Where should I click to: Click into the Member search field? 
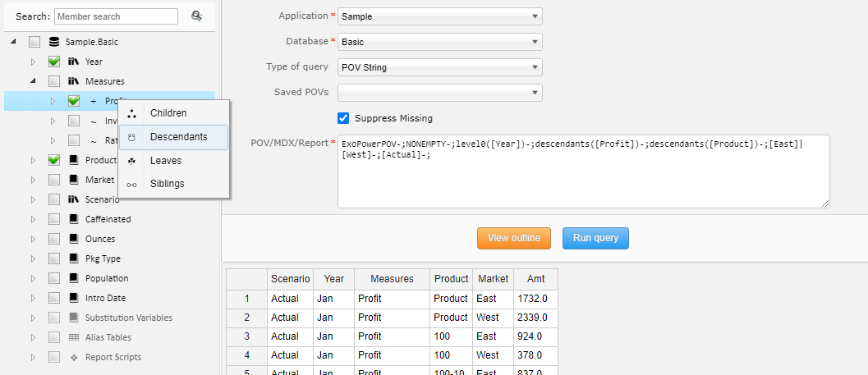pyautogui.click(x=117, y=16)
